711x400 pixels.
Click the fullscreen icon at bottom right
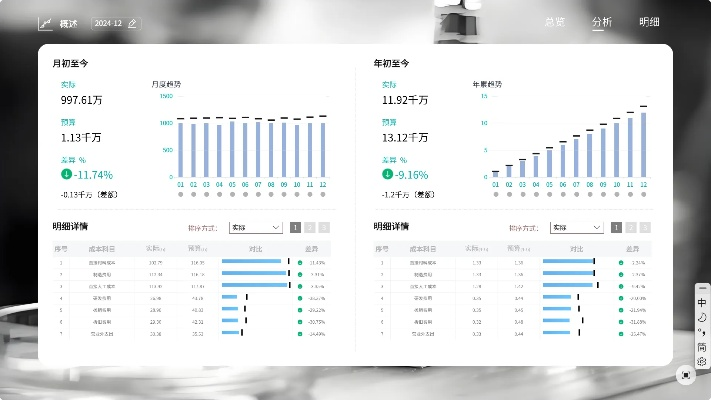(x=686, y=375)
